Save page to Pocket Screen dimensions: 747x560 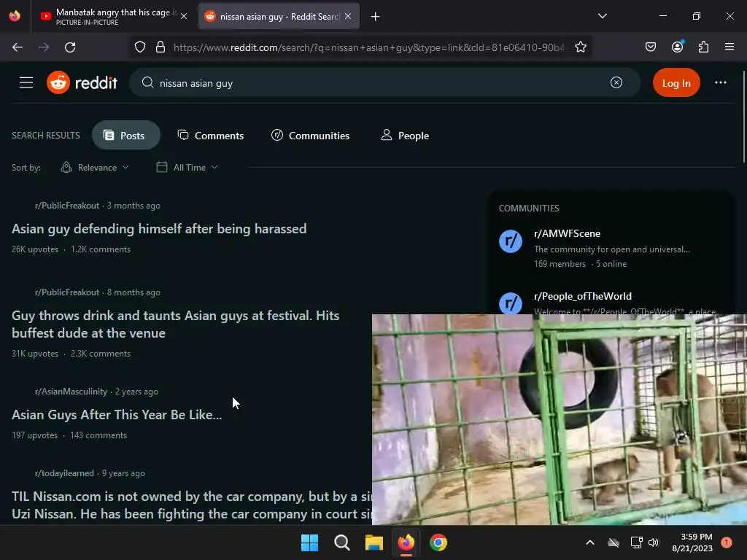coord(650,47)
